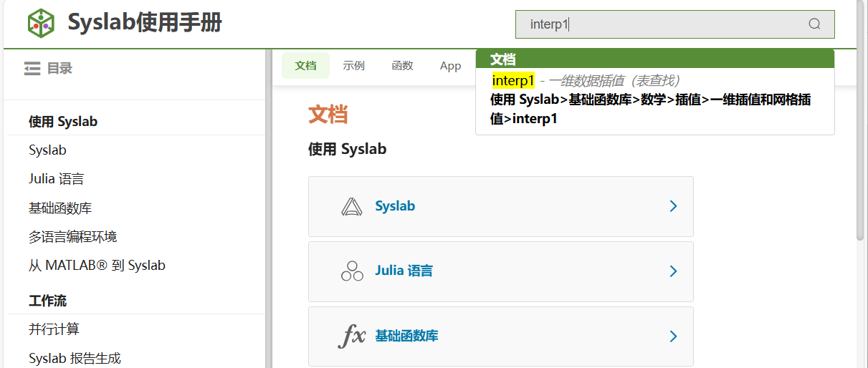Viewport: 868px width, 368px height.
Task: Switch to the 示例 tab
Action: (353, 66)
